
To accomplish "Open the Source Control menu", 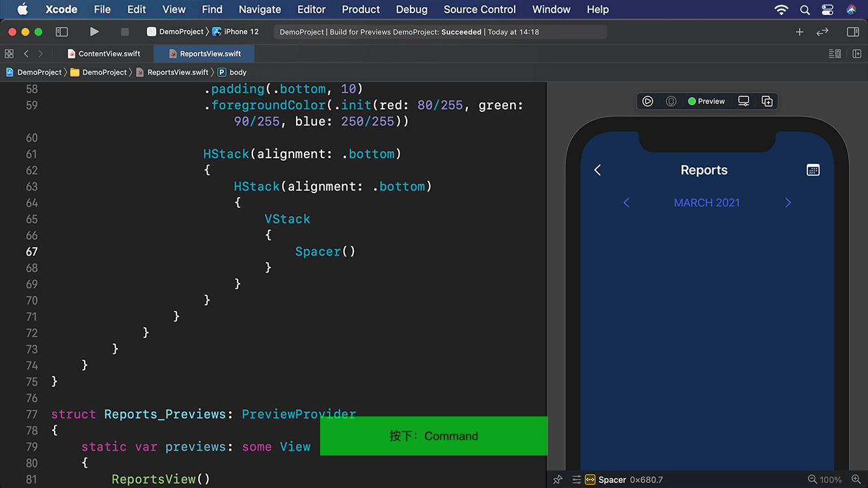I will coord(480,9).
